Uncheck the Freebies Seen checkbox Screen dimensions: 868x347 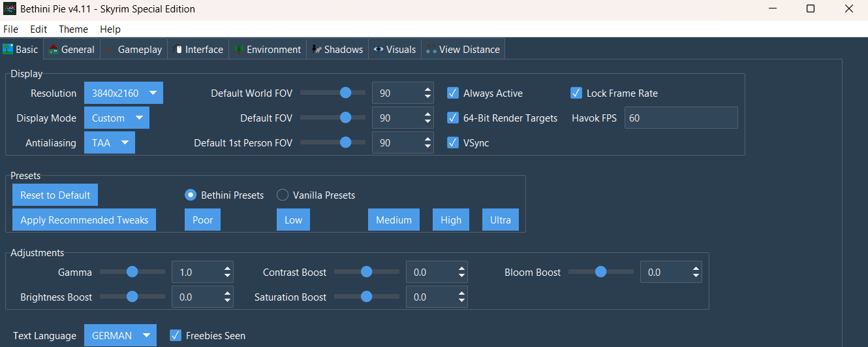tap(176, 335)
